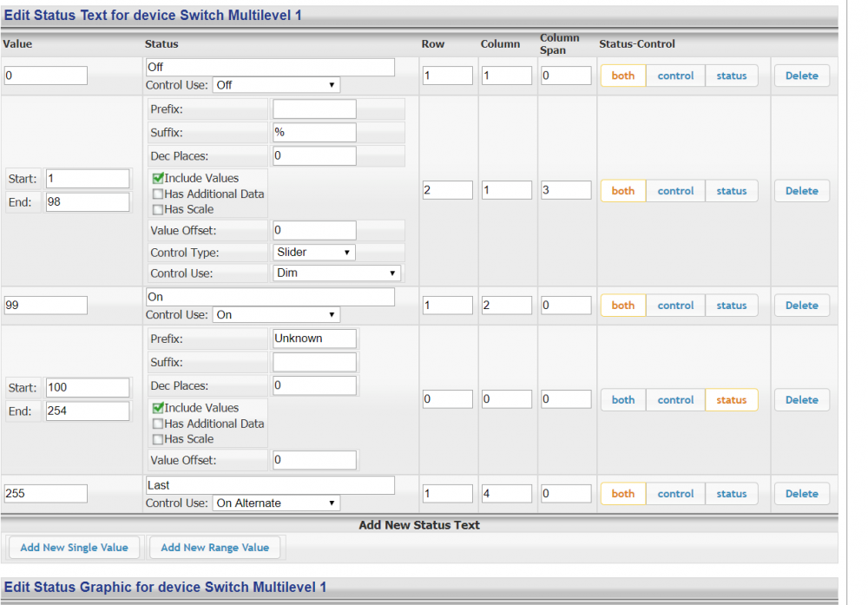Choose 'both' for the 100-254 range row
The height and width of the screenshot is (605, 868).
pos(623,400)
